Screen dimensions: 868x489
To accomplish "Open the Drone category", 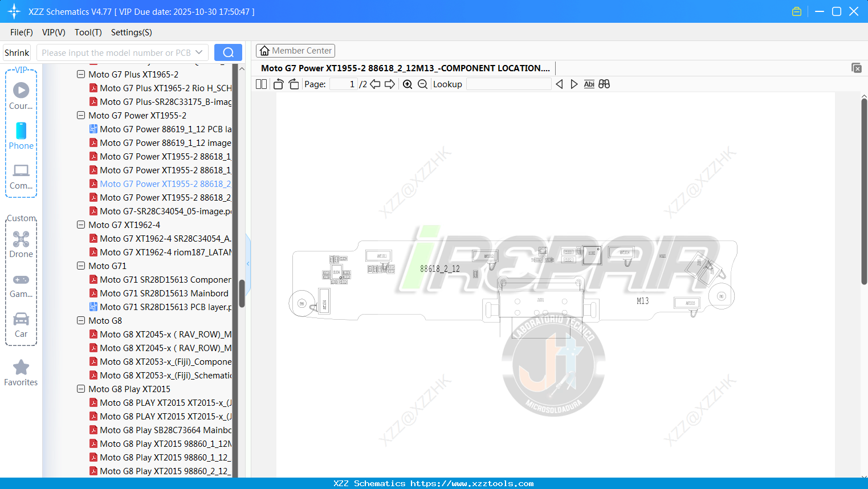I will (21, 244).
